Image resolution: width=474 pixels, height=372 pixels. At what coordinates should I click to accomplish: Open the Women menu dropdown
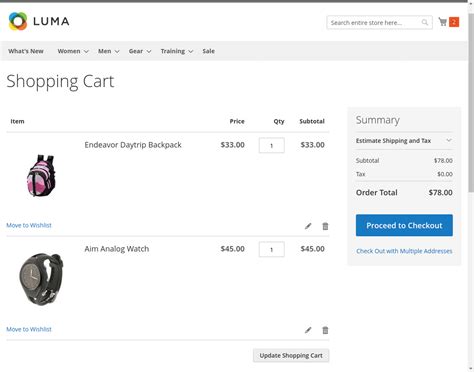click(x=73, y=51)
